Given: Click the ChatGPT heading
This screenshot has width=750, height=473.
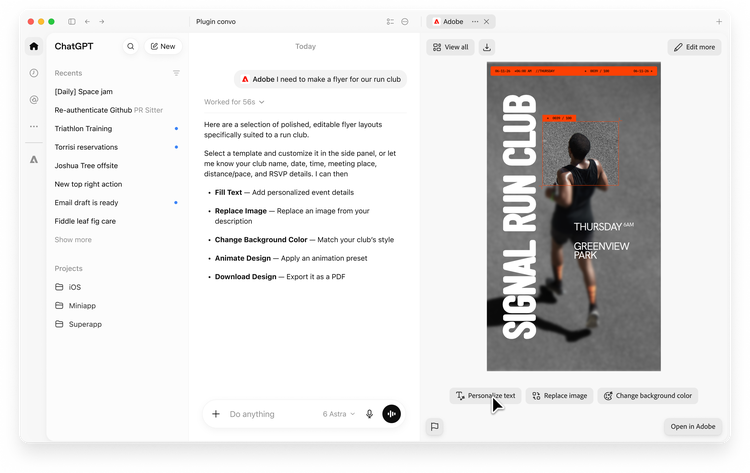Looking at the screenshot, I should (x=74, y=46).
